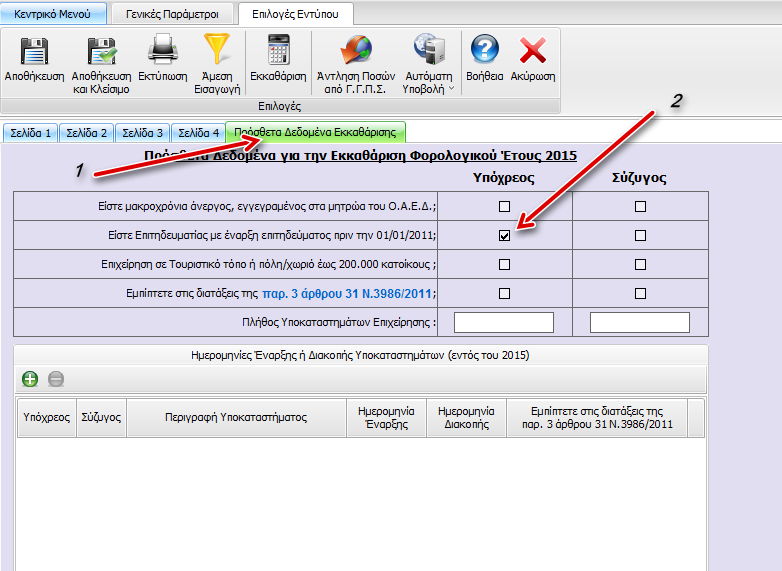782x571 pixels.
Task: Open the Σελίδα 2 tab
Action: [x=85, y=133]
